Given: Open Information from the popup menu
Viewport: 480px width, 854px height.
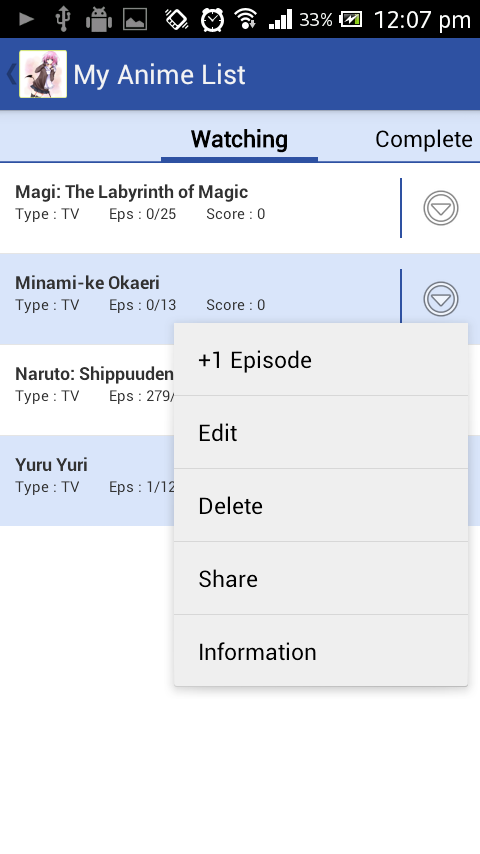Looking at the screenshot, I should pyautogui.click(x=321, y=651).
